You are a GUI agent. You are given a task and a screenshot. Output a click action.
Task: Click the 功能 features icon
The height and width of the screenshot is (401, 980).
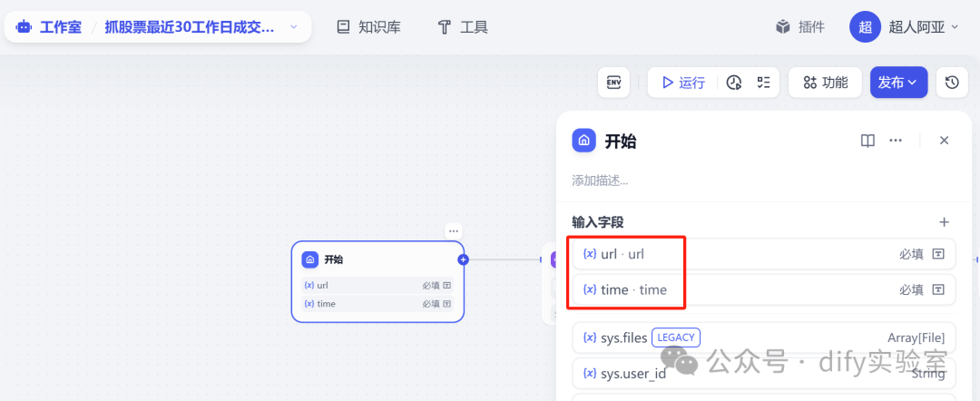click(810, 83)
